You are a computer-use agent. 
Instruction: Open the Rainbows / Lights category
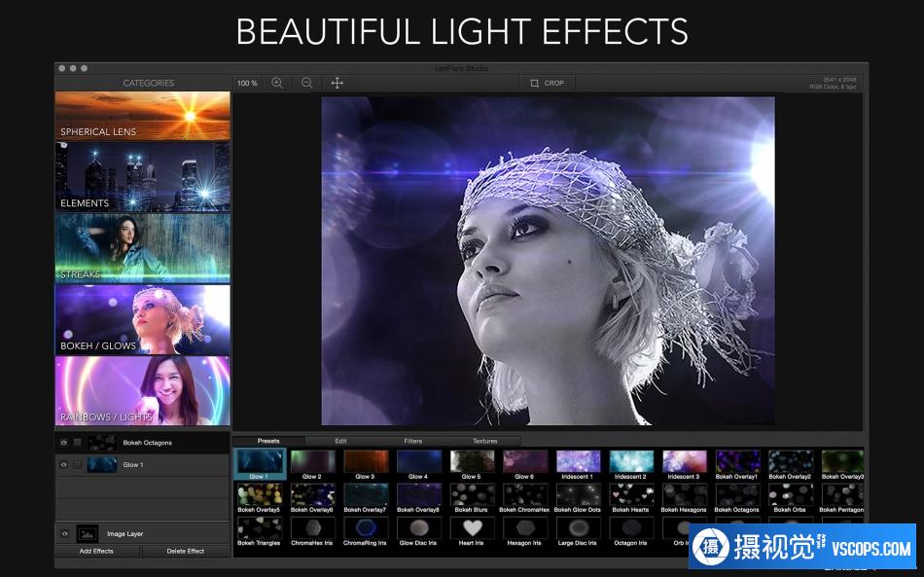pyautogui.click(x=143, y=390)
